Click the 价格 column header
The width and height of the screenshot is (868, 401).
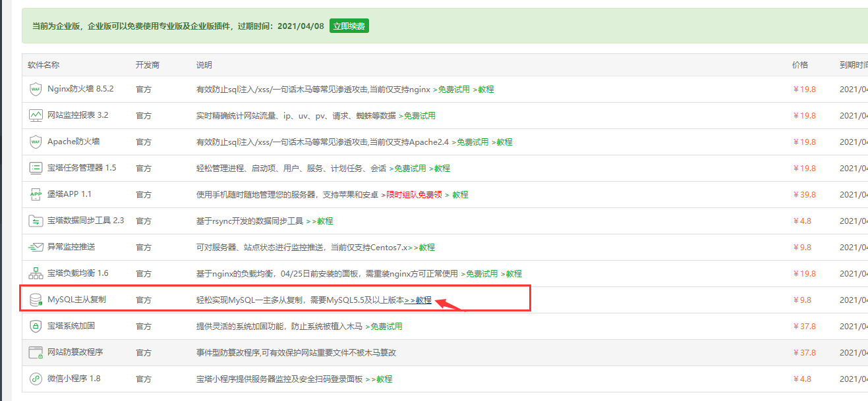[x=800, y=65]
